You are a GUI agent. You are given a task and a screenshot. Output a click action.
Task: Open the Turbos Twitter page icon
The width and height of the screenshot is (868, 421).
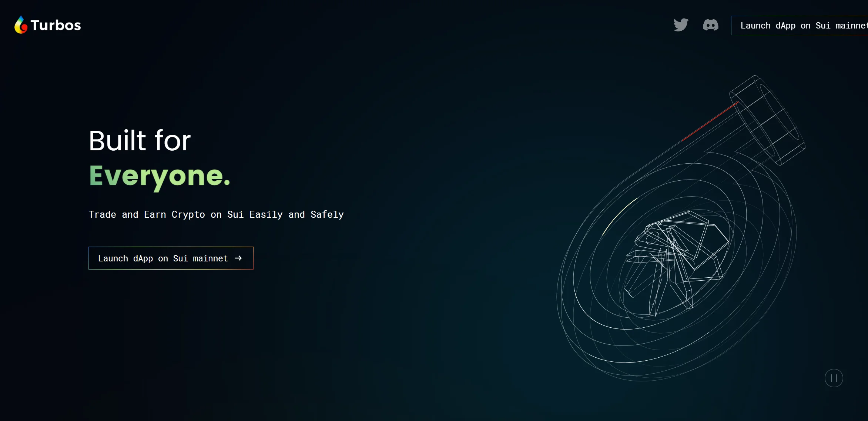coord(681,25)
